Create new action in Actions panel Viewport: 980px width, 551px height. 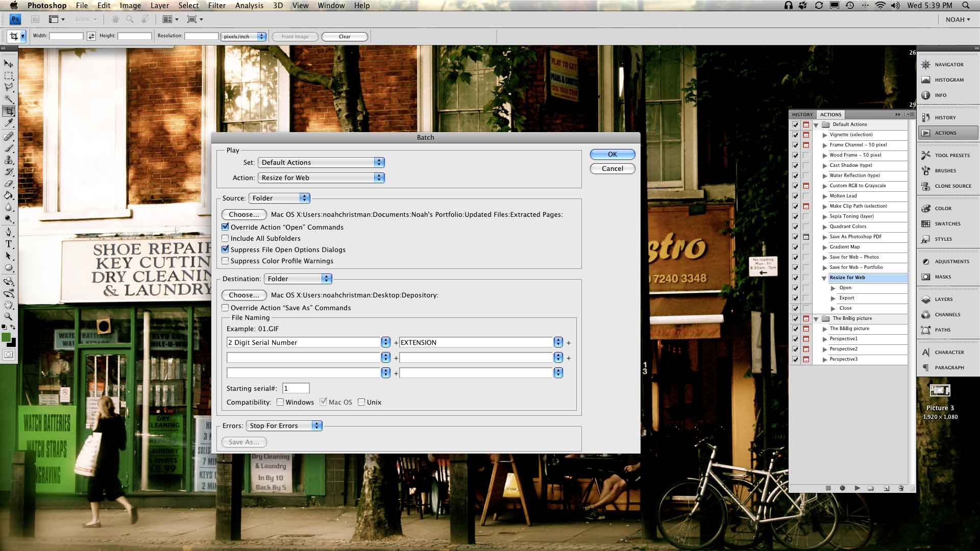click(887, 488)
